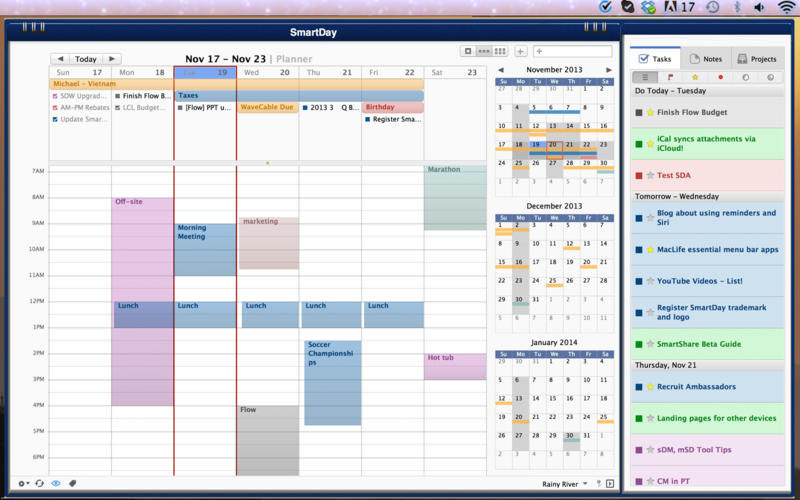This screenshot has width=800, height=500.
Task: Check off the iCal syncs attachments task
Action: (x=639, y=144)
